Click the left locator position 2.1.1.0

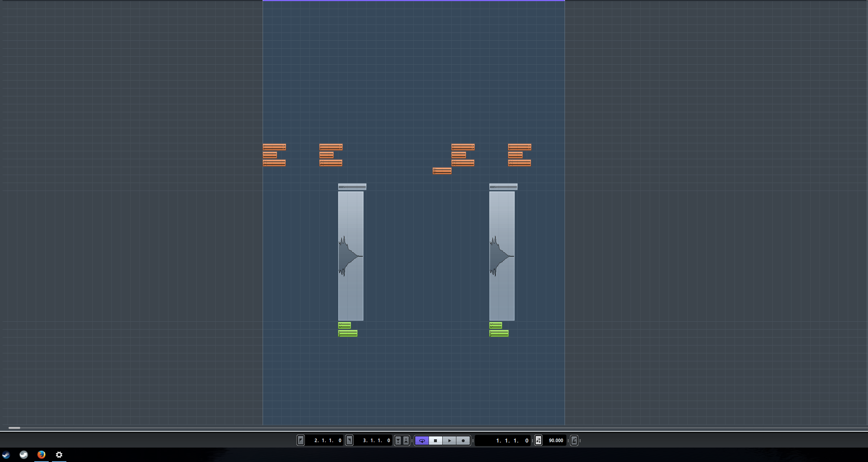(x=327, y=440)
